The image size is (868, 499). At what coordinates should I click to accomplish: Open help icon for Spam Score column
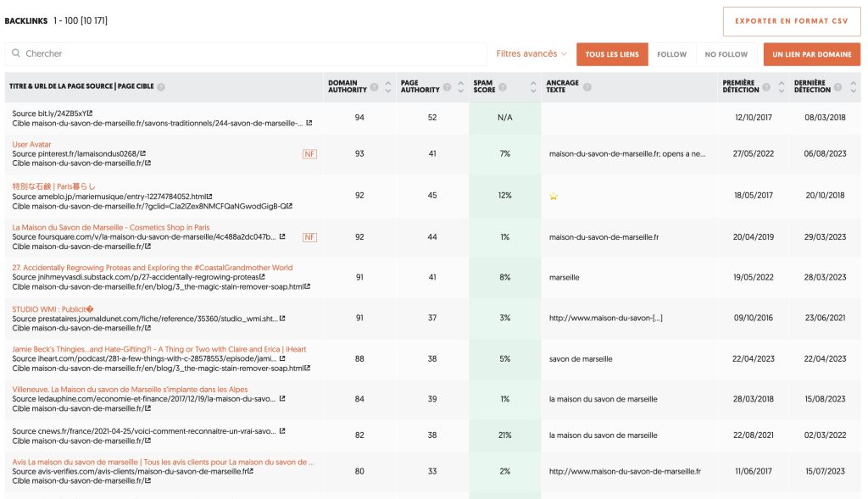coord(503,87)
